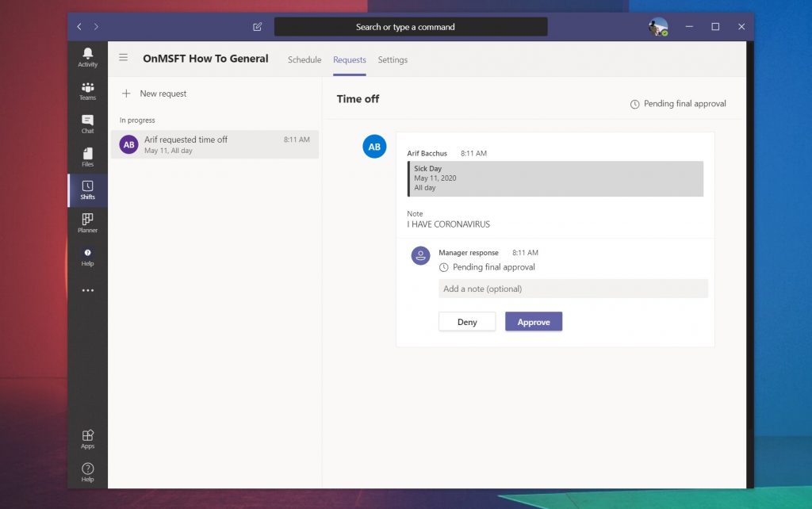Open Chat from the left rail
The height and width of the screenshot is (509, 812).
pyautogui.click(x=87, y=123)
